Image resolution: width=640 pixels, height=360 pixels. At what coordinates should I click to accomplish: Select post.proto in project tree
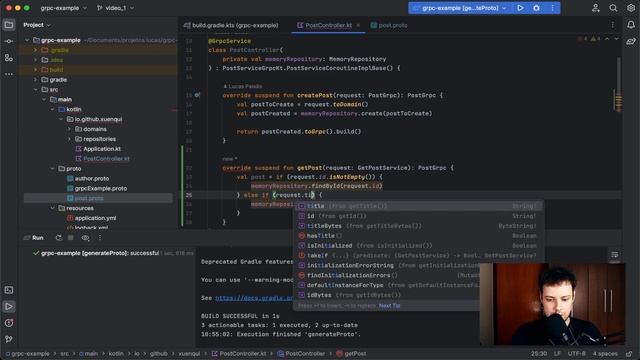(x=89, y=198)
